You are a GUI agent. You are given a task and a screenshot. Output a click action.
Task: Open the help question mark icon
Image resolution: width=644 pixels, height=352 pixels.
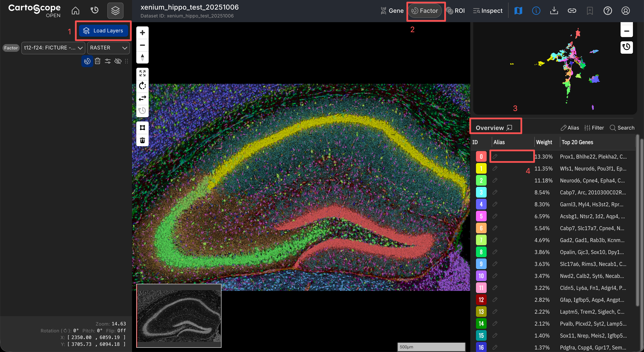click(608, 10)
